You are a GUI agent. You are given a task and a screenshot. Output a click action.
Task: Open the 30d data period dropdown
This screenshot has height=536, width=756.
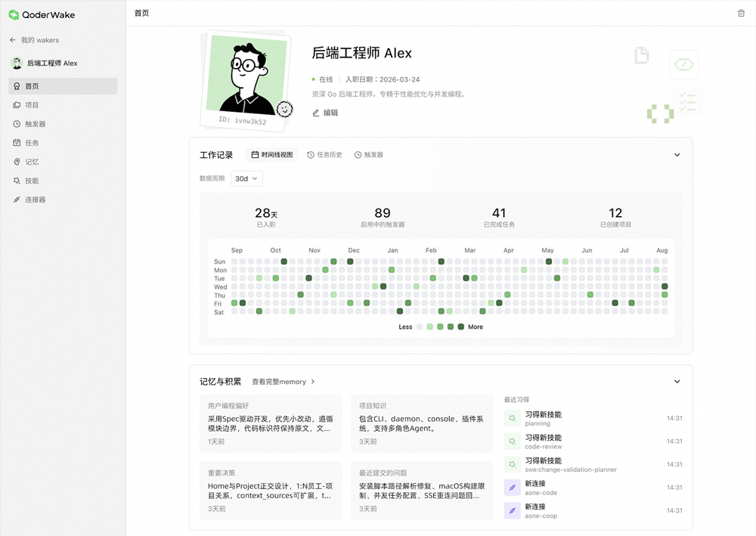(246, 178)
